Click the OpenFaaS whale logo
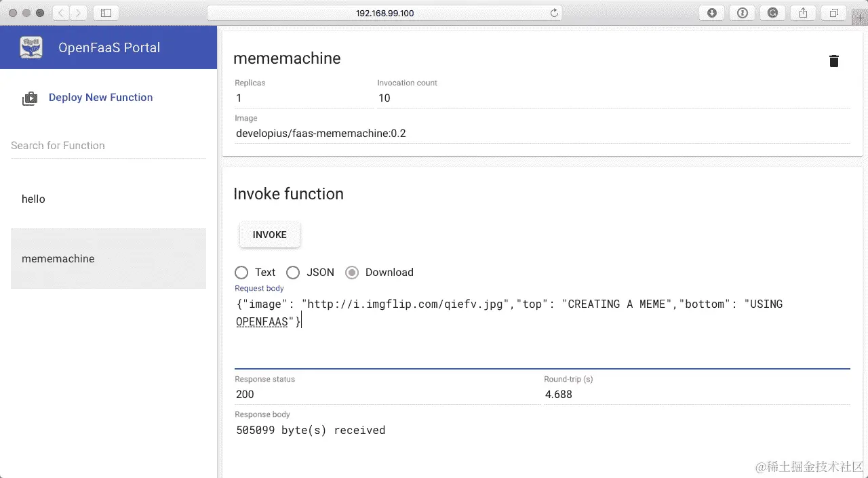Viewport: 868px width, 478px height. tap(31, 47)
